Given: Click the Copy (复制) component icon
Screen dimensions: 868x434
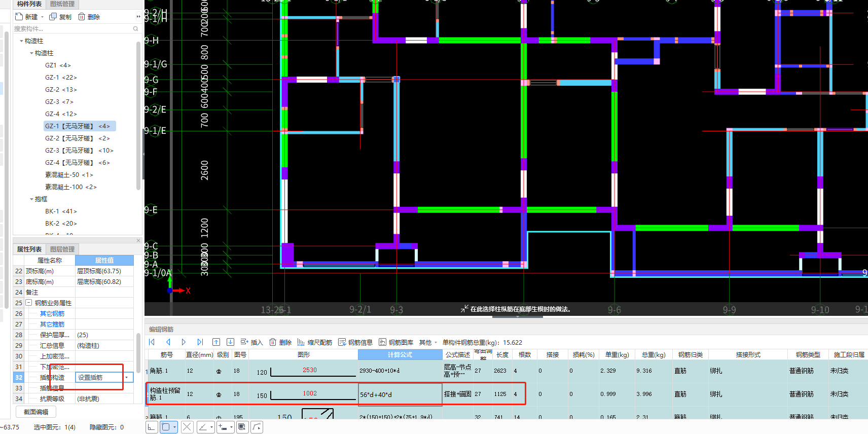Looking at the screenshot, I should (x=53, y=17).
